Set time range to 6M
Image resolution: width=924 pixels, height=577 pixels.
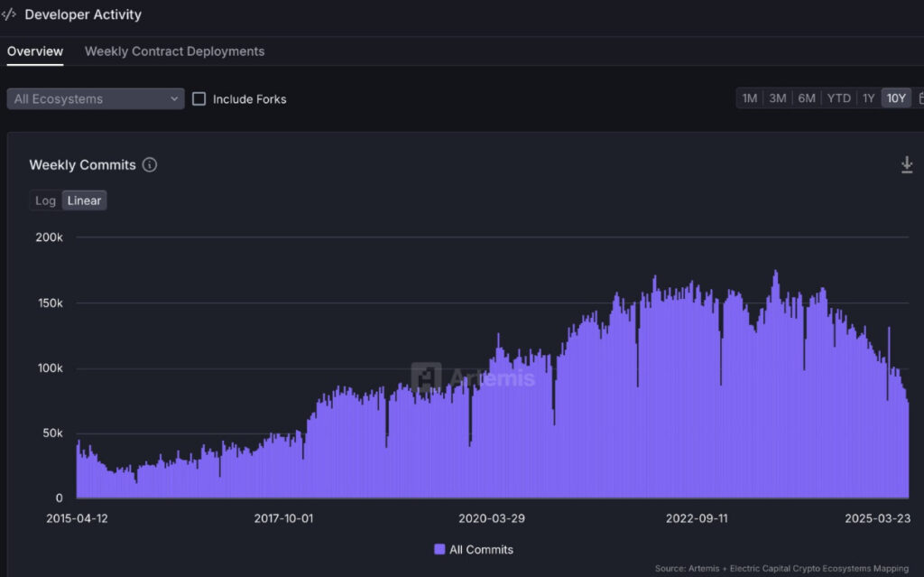tap(807, 98)
